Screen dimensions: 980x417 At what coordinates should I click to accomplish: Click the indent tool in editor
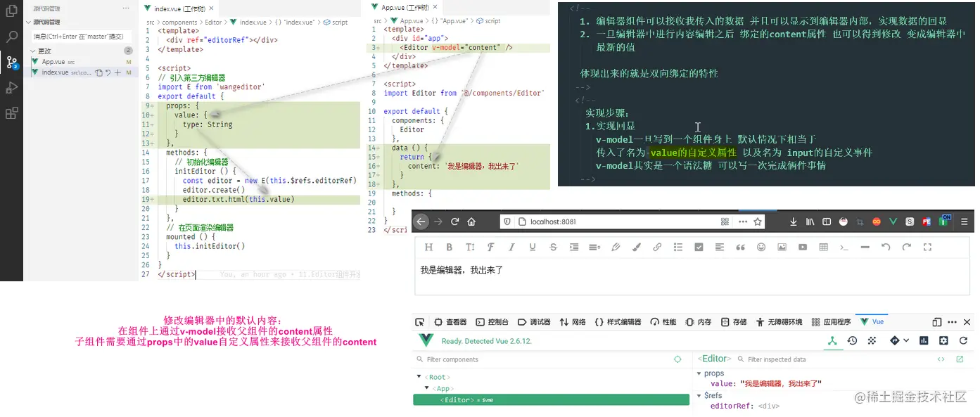pyautogui.click(x=574, y=248)
